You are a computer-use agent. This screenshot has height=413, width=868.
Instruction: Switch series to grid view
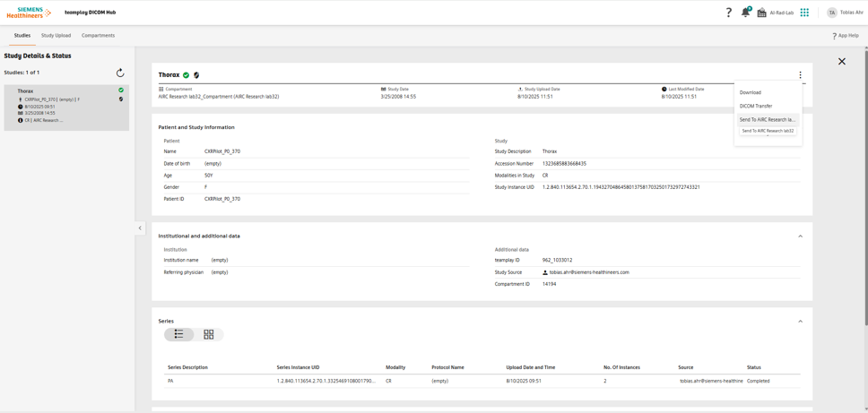coord(209,334)
